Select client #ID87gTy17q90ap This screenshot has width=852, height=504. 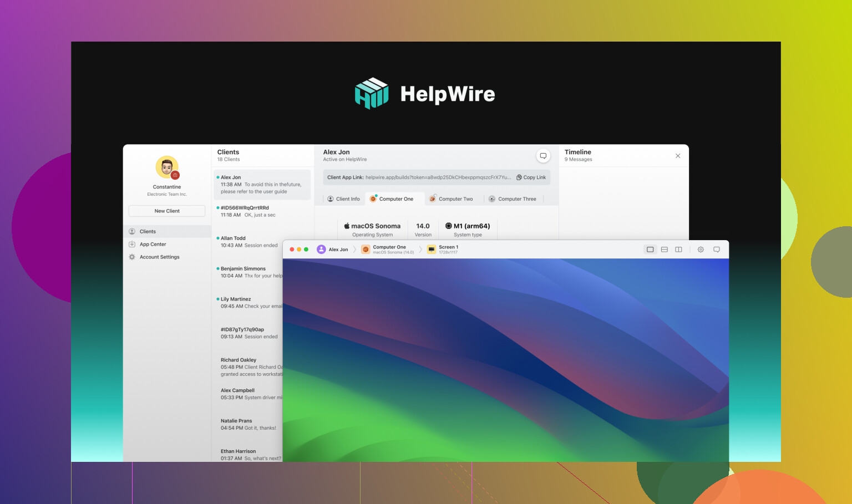[249, 333]
